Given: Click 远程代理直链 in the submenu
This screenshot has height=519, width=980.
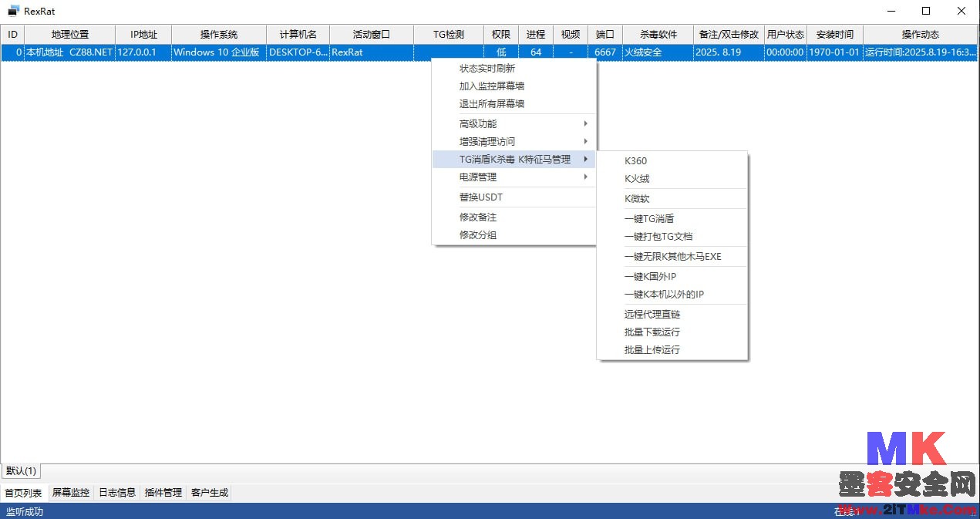Looking at the screenshot, I should [652, 315].
